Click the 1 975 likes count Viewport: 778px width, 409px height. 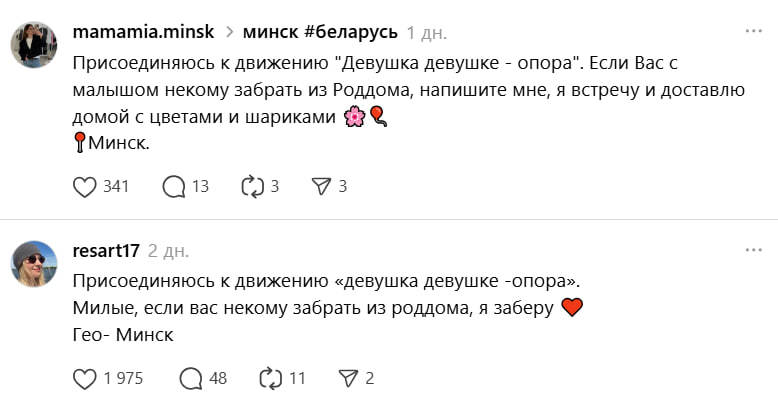click(x=123, y=378)
